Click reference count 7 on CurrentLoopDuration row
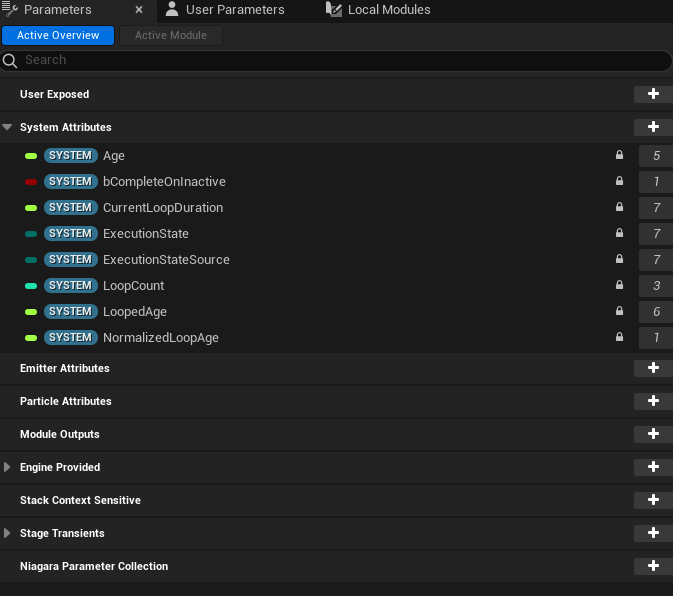673x596 pixels. pyautogui.click(x=656, y=208)
